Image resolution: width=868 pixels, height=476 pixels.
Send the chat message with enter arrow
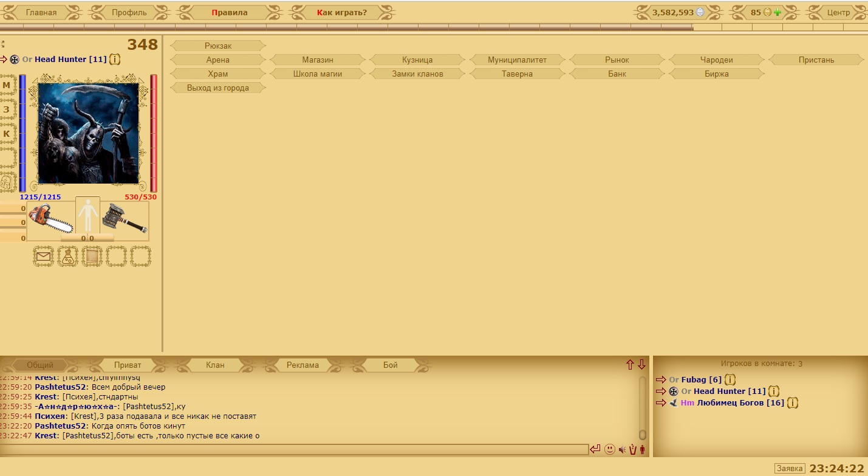coord(595,449)
